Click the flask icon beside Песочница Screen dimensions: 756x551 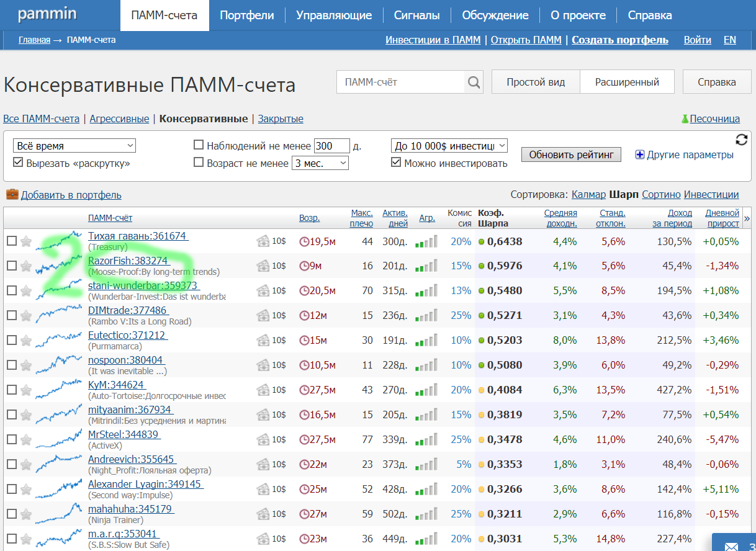tap(685, 119)
